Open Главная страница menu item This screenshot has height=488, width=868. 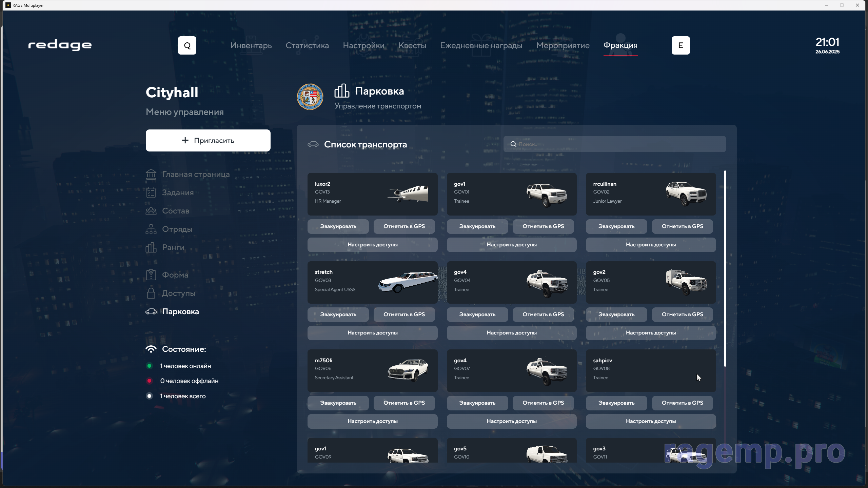point(188,174)
